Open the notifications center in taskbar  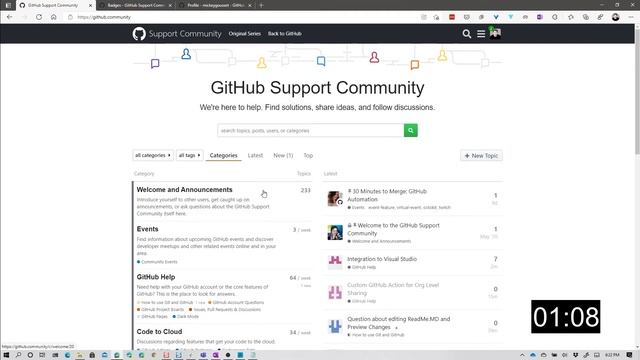pos(629,355)
